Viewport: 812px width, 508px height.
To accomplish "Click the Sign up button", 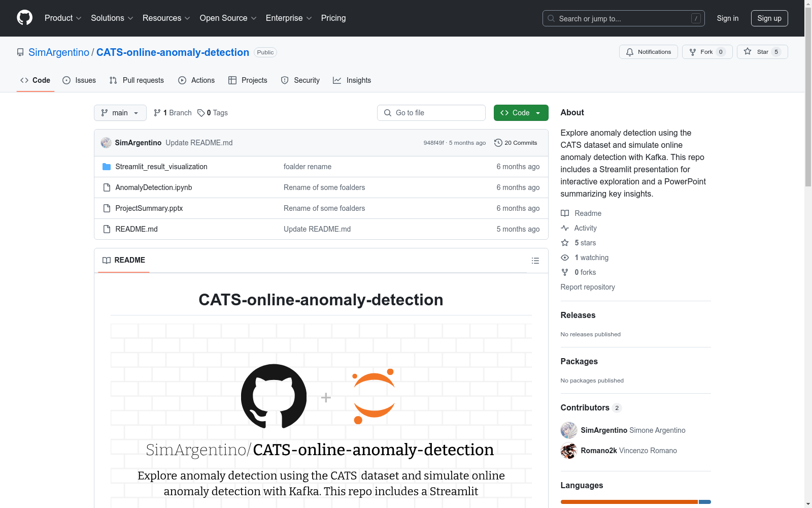I will tap(769, 18).
